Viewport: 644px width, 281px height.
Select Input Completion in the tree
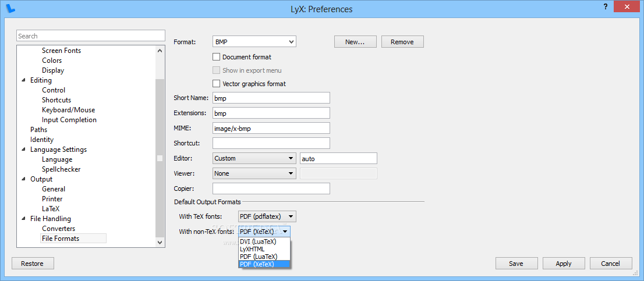[x=69, y=120]
